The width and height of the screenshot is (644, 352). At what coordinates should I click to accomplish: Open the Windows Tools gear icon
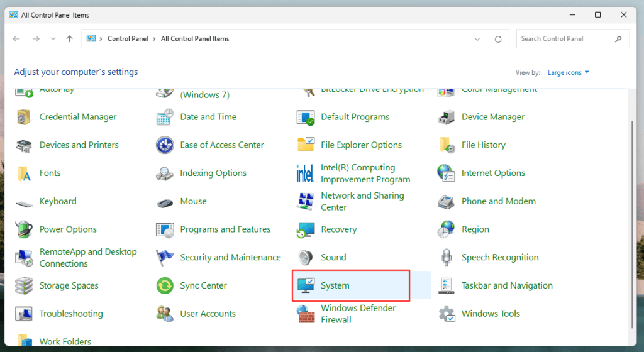pyautogui.click(x=447, y=314)
